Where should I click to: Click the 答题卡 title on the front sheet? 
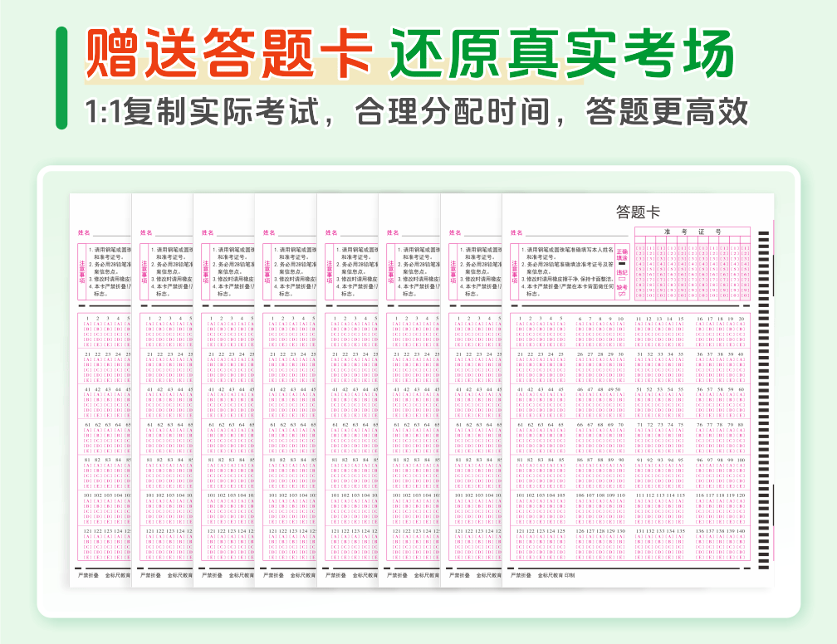coord(638,212)
